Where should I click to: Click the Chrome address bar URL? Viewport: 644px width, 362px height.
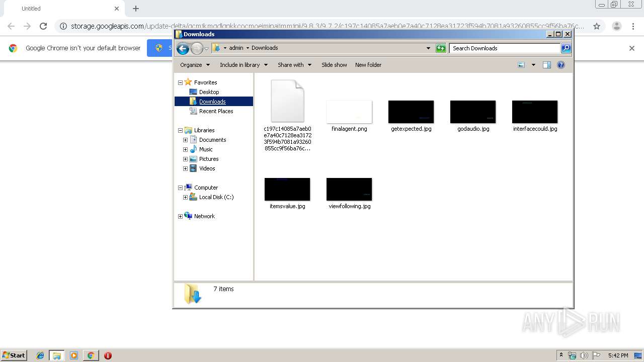click(327, 26)
